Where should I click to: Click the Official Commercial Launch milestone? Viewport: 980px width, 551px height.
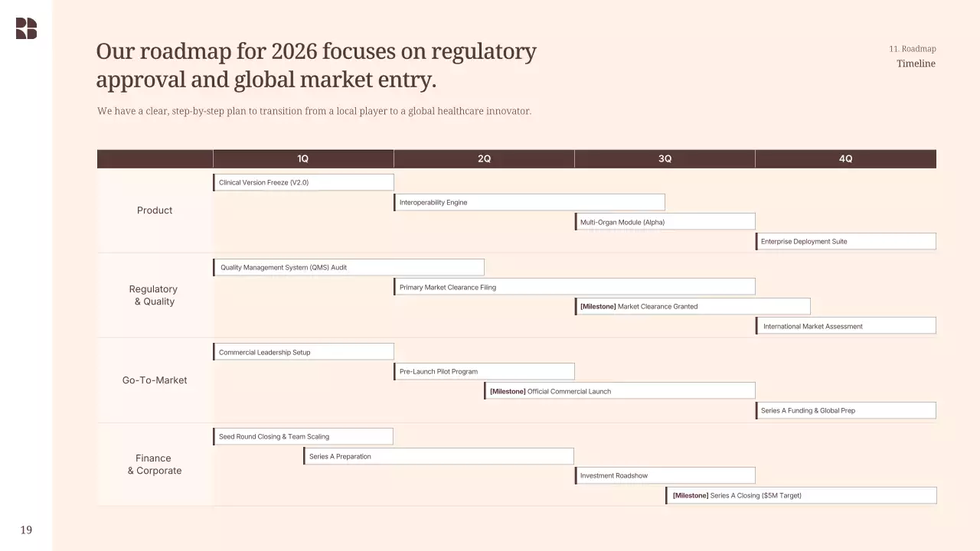(619, 391)
